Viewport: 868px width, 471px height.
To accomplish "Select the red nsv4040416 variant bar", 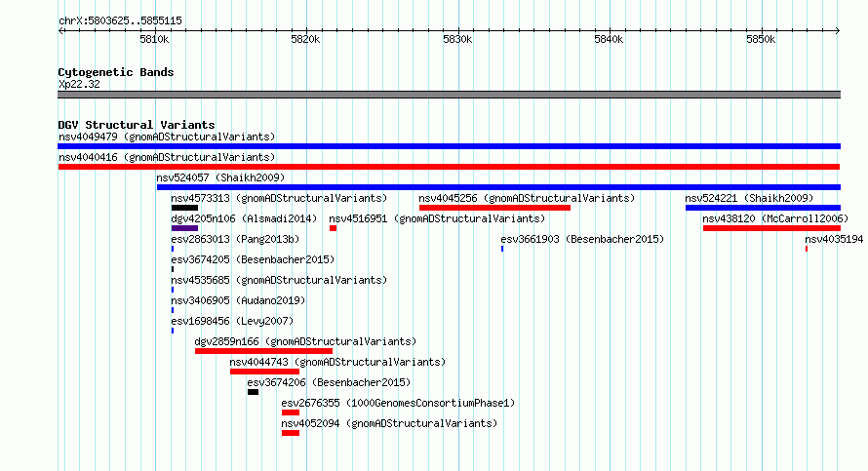I will 449,167.
